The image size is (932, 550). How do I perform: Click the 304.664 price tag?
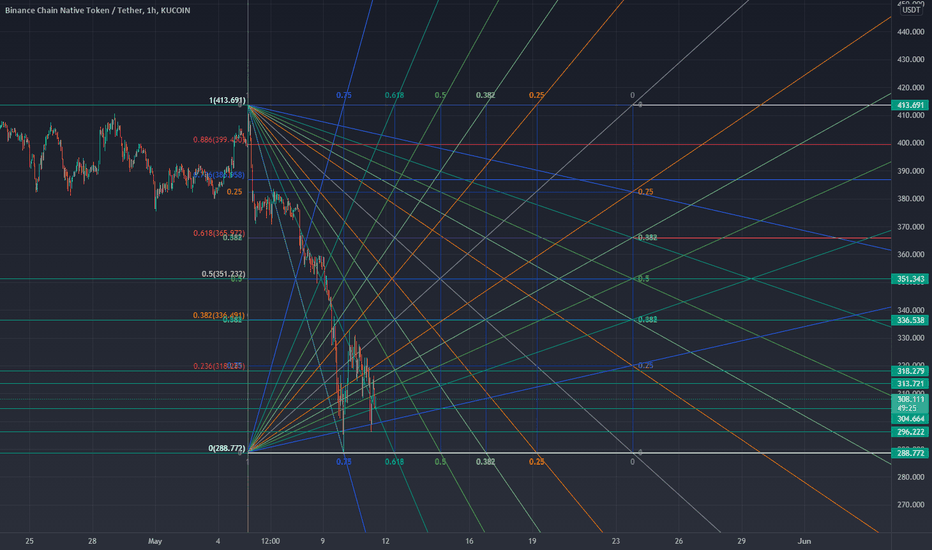[x=910, y=419]
